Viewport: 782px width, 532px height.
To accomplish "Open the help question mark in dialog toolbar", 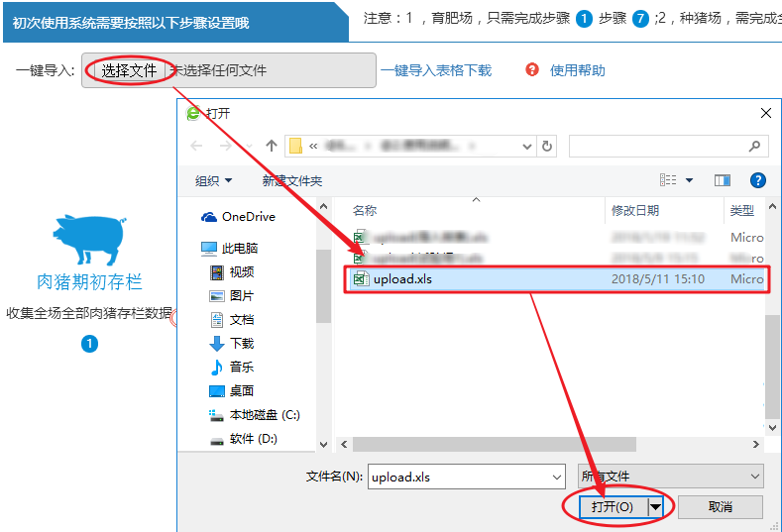I will (757, 180).
